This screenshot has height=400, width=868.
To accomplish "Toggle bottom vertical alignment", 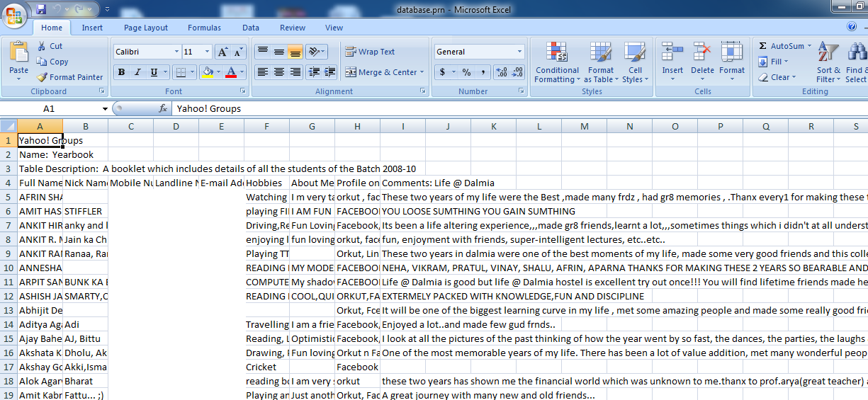I will tap(295, 52).
